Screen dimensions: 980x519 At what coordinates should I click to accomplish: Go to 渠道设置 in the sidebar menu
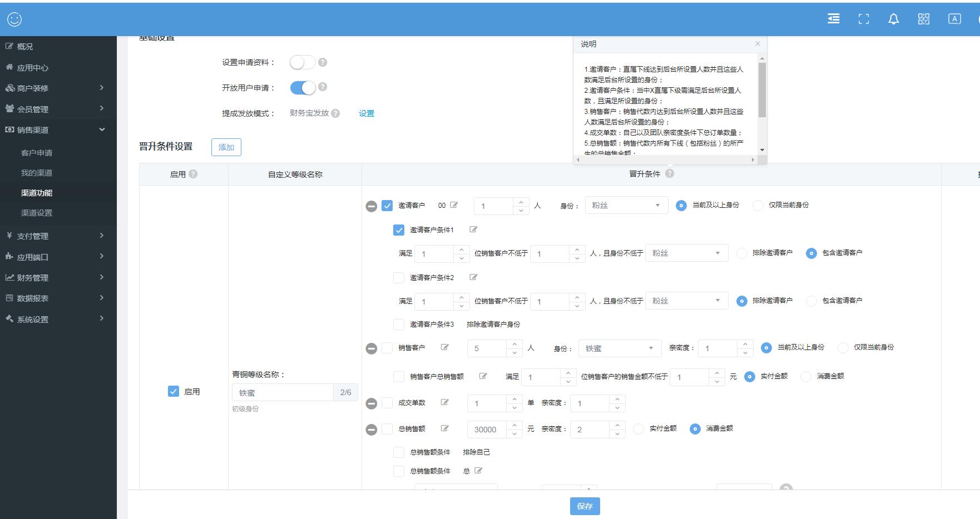click(x=37, y=213)
